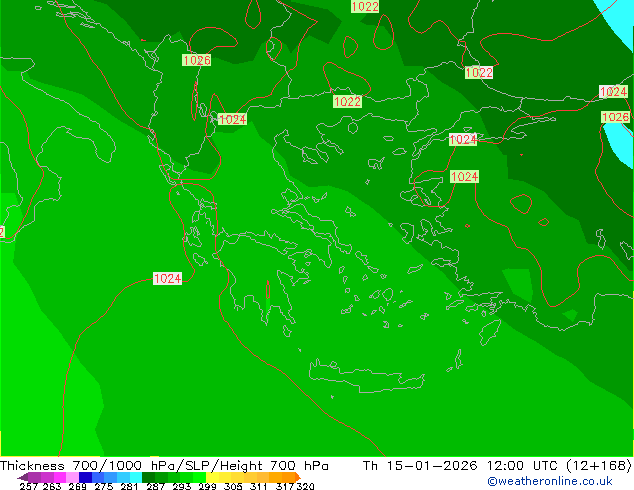This screenshot has width=634, height=490.
Task: Pick the first yellow legend swatch above 299
Action: [x=212, y=477]
